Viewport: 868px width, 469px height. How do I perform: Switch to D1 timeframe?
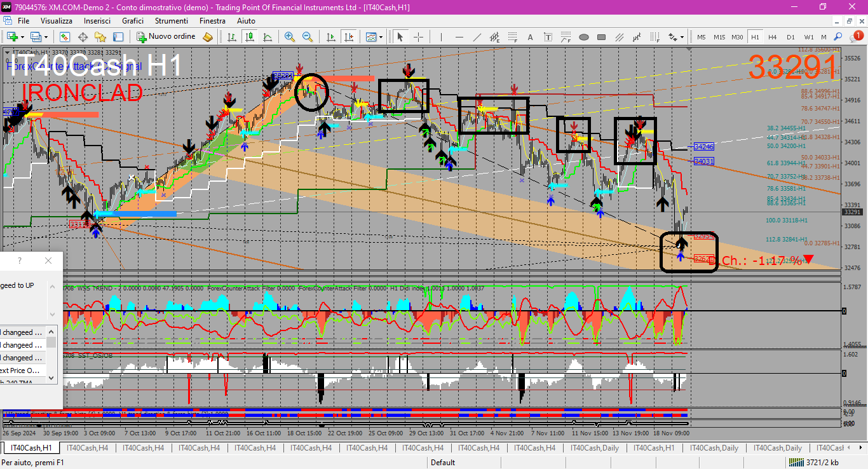(x=790, y=37)
